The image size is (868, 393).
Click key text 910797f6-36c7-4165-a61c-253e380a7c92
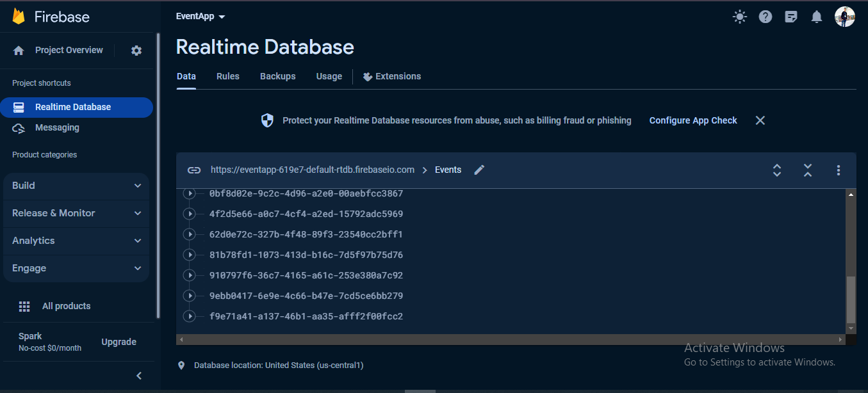pos(306,275)
